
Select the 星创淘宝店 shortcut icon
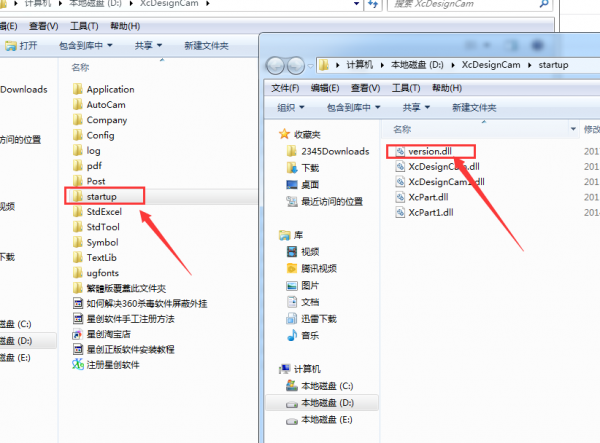click(78, 334)
